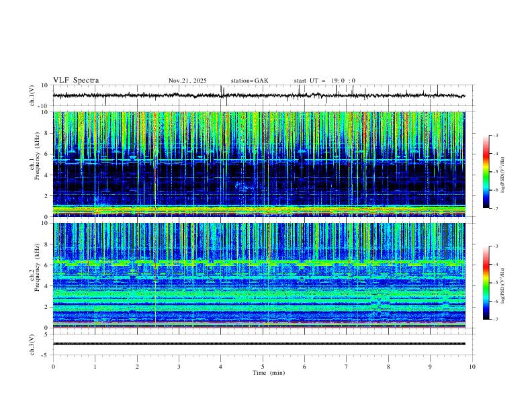Click the 'start UT = 19:0 :0' text

324,81
